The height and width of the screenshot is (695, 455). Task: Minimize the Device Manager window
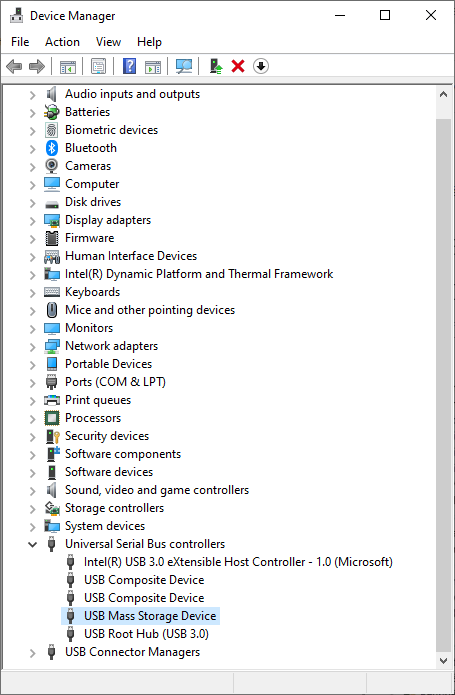tap(340, 16)
